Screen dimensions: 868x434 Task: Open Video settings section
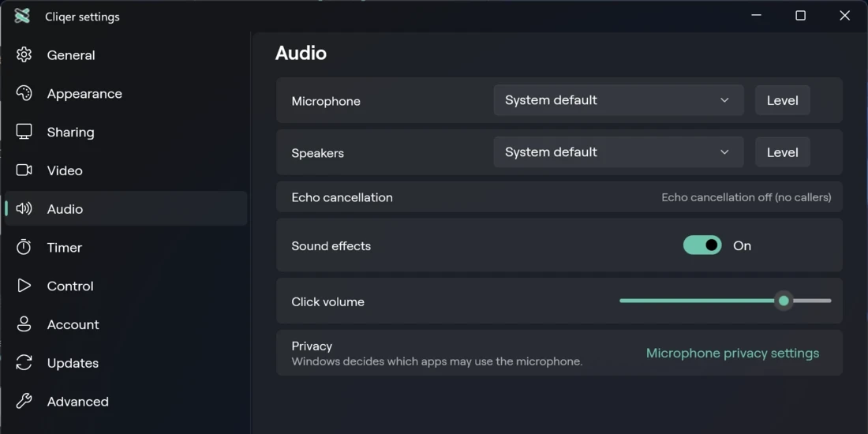pyautogui.click(x=126, y=170)
